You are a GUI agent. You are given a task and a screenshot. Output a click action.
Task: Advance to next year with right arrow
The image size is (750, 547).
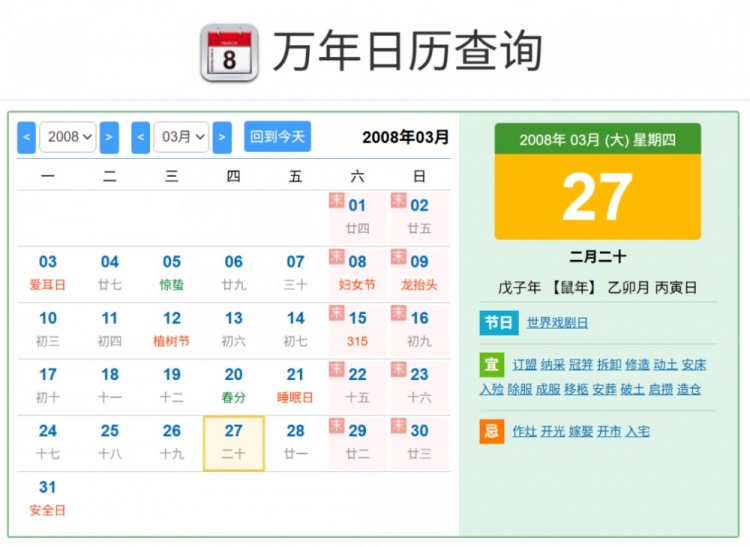pos(109,137)
